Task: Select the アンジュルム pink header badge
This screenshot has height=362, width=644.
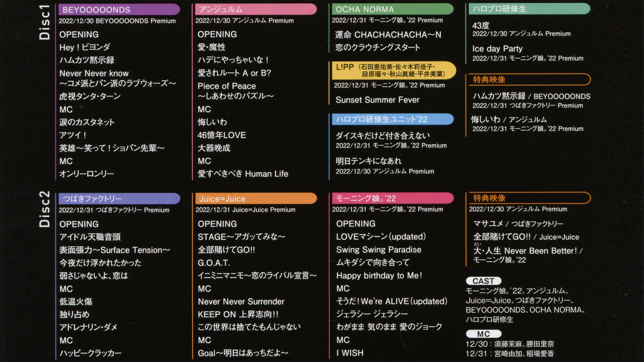Action: click(x=255, y=9)
